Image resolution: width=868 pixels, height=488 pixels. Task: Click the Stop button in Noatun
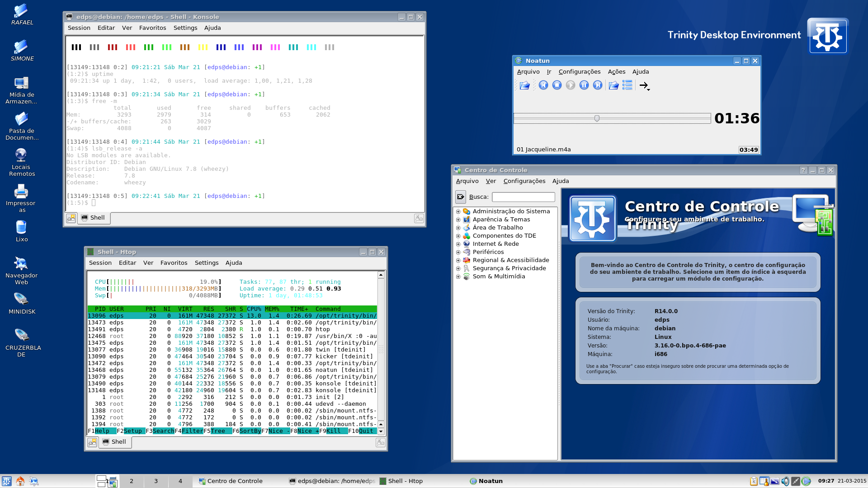pos(557,85)
